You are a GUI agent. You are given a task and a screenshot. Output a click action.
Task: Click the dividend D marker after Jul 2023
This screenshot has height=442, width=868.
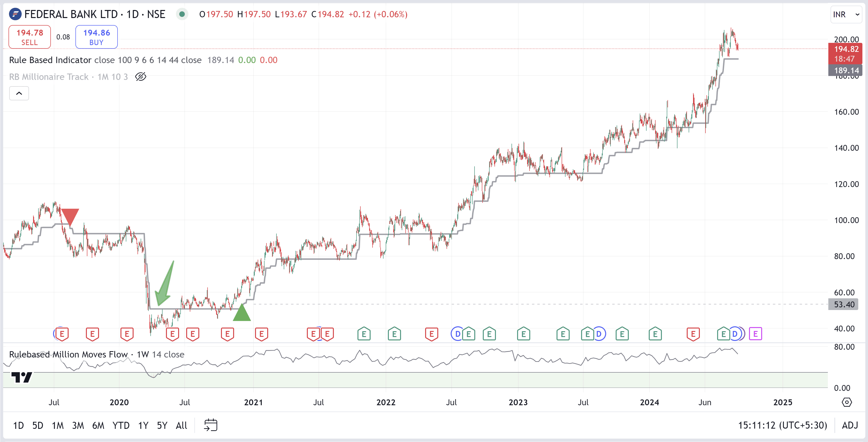tap(599, 334)
